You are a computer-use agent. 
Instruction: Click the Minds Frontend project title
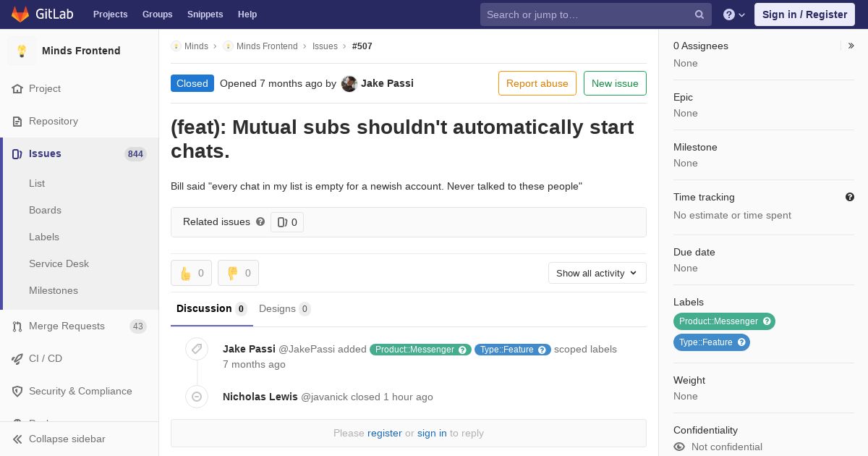(81, 51)
